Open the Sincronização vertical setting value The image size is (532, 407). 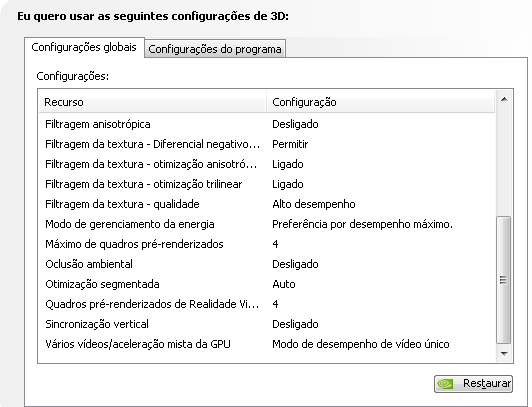295,324
